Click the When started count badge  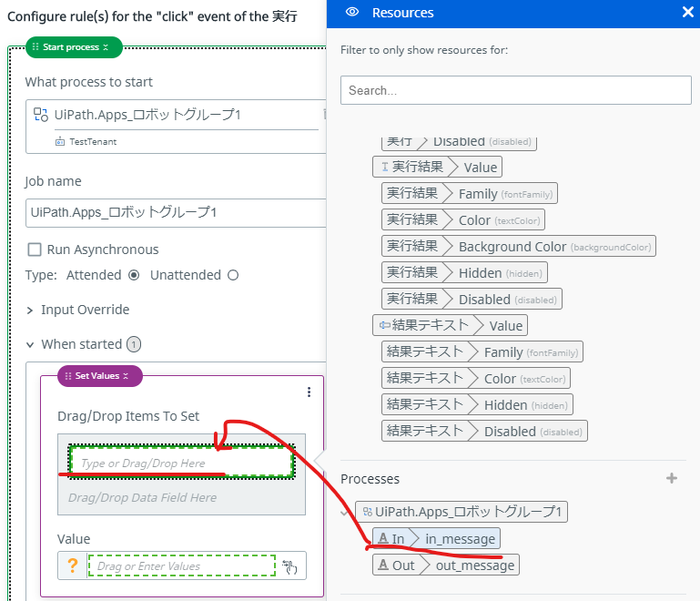point(134,344)
